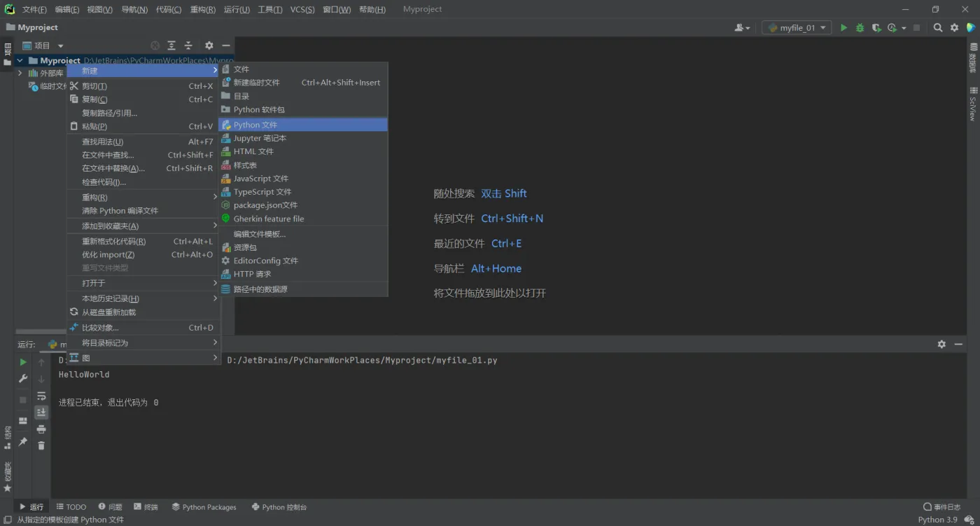This screenshot has width=980, height=526.
Task: Expand 本地历史记录 submenu
Action: click(x=143, y=298)
